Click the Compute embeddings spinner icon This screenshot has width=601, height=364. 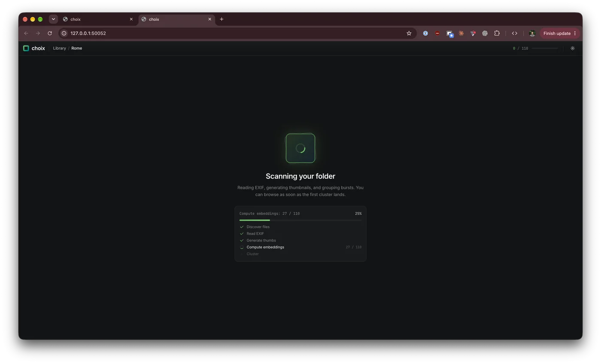click(242, 247)
